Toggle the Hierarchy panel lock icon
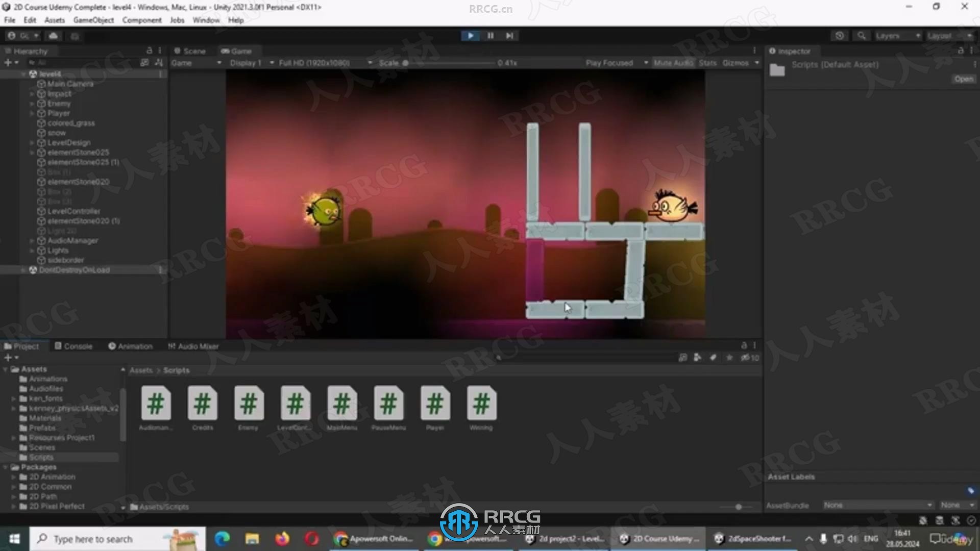980x551 pixels. [x=149, y=51]
